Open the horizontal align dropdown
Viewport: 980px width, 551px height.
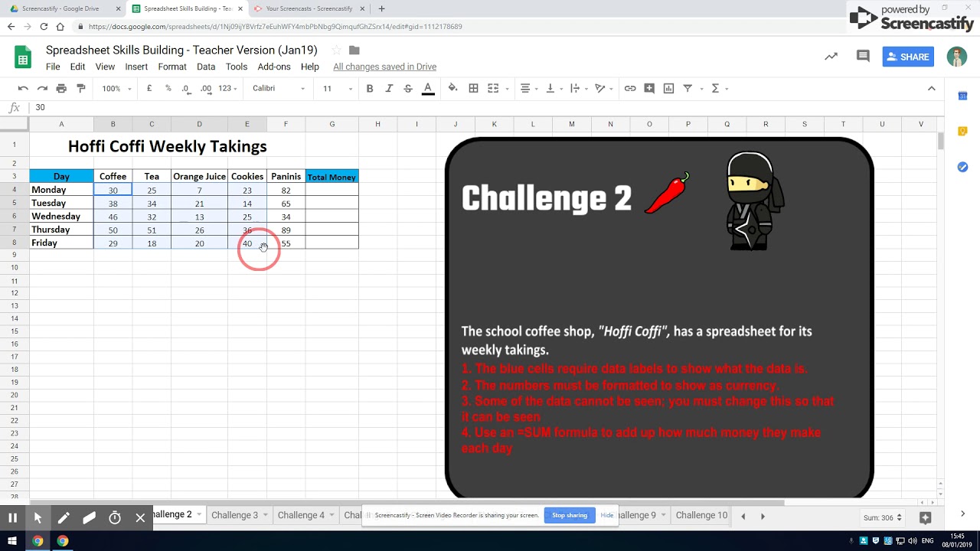[x=529, y=89]
